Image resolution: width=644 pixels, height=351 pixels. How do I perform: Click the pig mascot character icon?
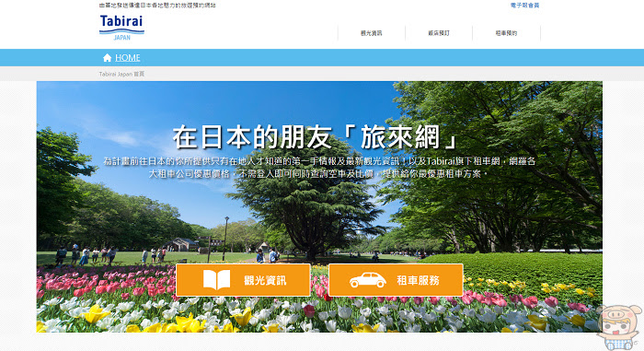619,327
